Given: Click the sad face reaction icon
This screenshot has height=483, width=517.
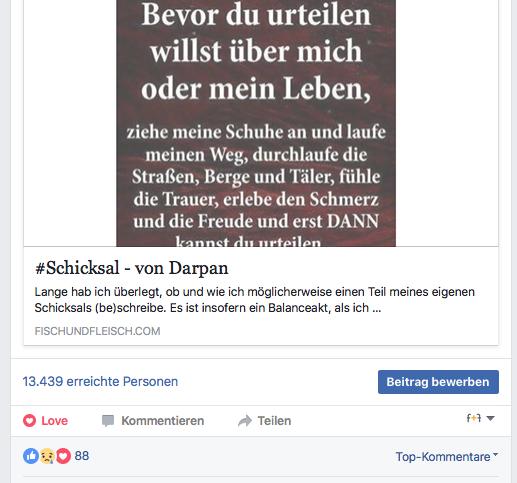Looking at the screenshot, I should pos(47,456).
